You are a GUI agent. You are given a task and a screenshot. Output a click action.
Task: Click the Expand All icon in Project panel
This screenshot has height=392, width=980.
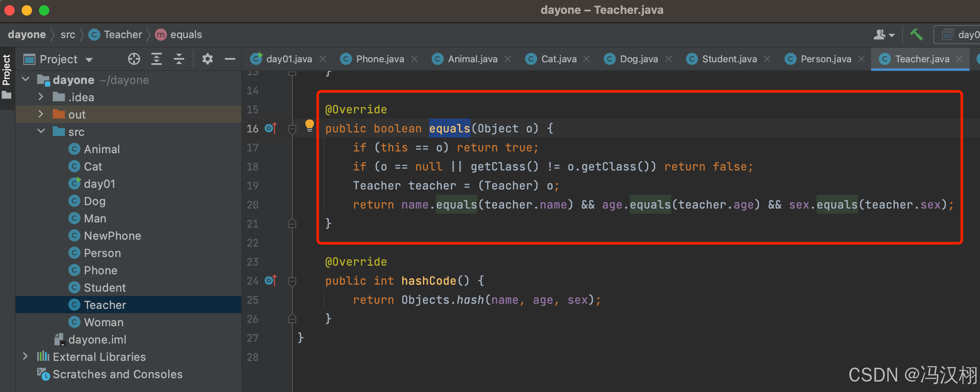point(157,59)
